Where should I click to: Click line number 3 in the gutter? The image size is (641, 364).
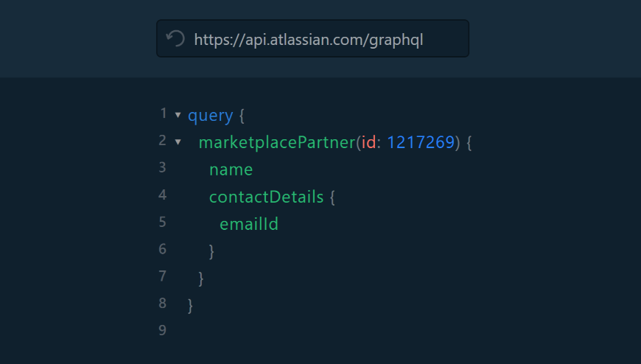(x=162, y=168)
